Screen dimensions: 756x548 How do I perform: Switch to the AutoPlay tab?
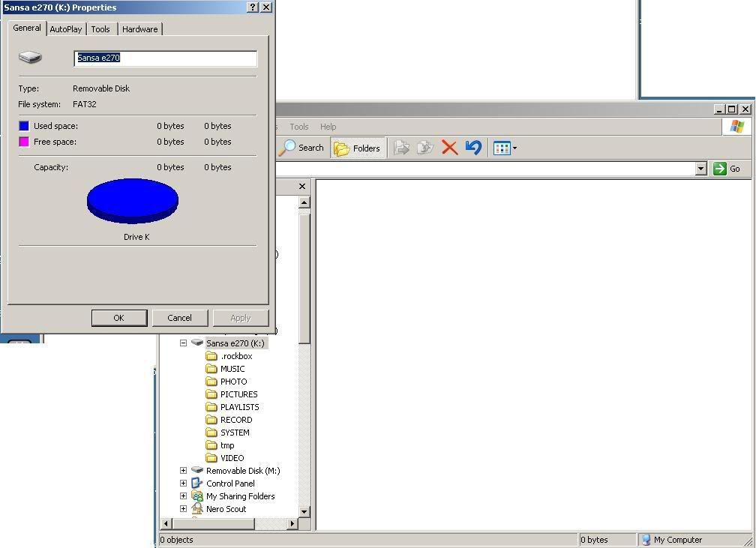[66, 29]
